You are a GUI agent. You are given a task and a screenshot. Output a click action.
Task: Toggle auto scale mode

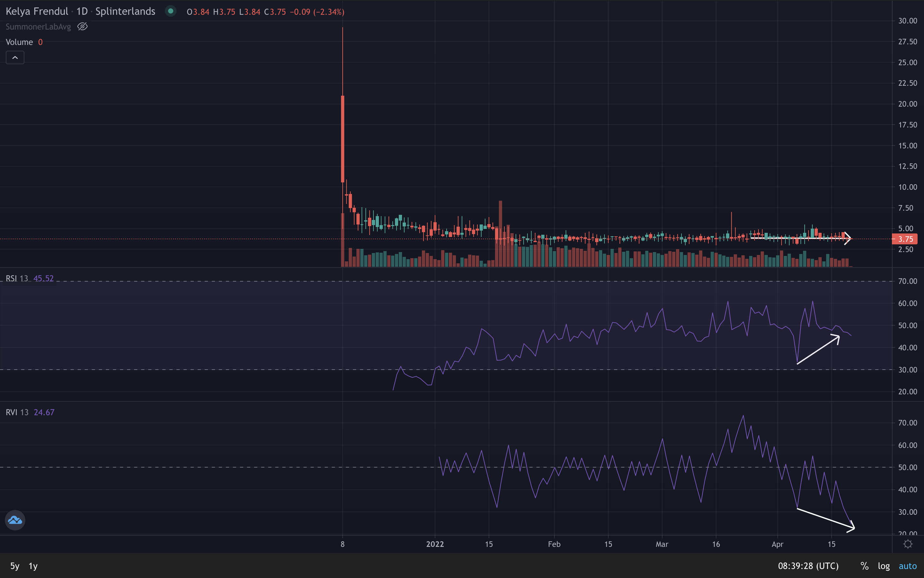(x=908, y=566)
